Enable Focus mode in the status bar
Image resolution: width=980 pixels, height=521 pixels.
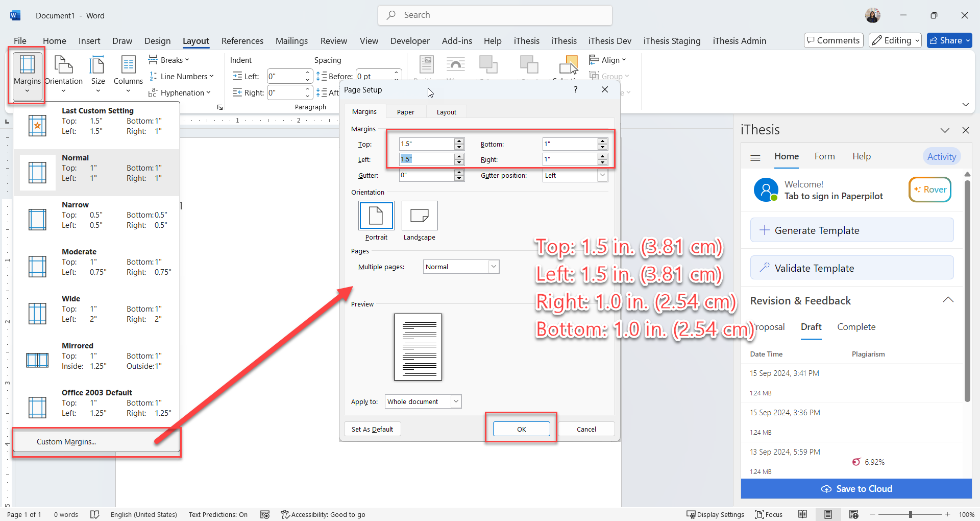tap(769, 514)
